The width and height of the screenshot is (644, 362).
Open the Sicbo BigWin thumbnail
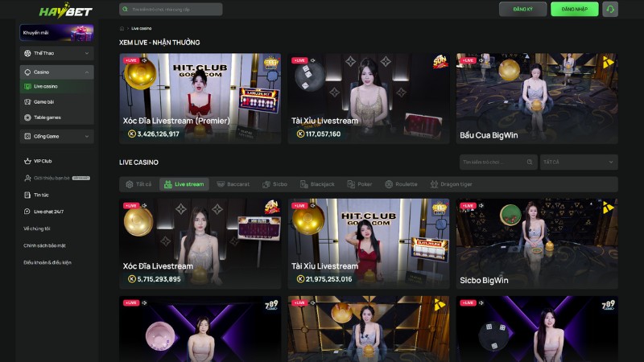click(537, 244)
